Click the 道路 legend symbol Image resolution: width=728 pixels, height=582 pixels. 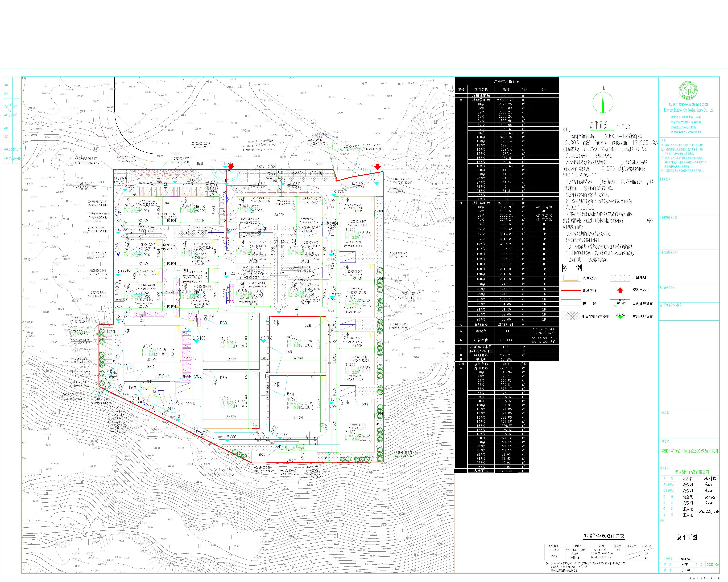pyautogui.click(x=571, y=303)
